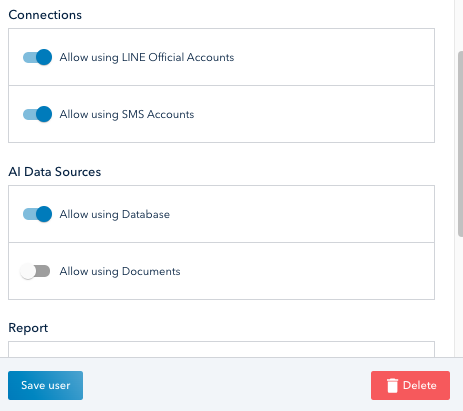Image resolution: width=463 pixels, height=411 pixels.
Task: Click the 'Allow using Database' label text
Action: click(115, 214)
